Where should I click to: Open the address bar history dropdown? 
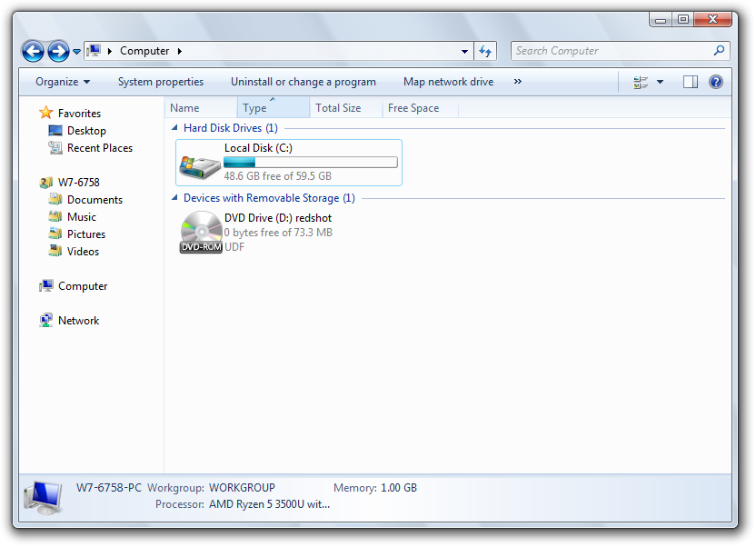(x=464, y=51)
